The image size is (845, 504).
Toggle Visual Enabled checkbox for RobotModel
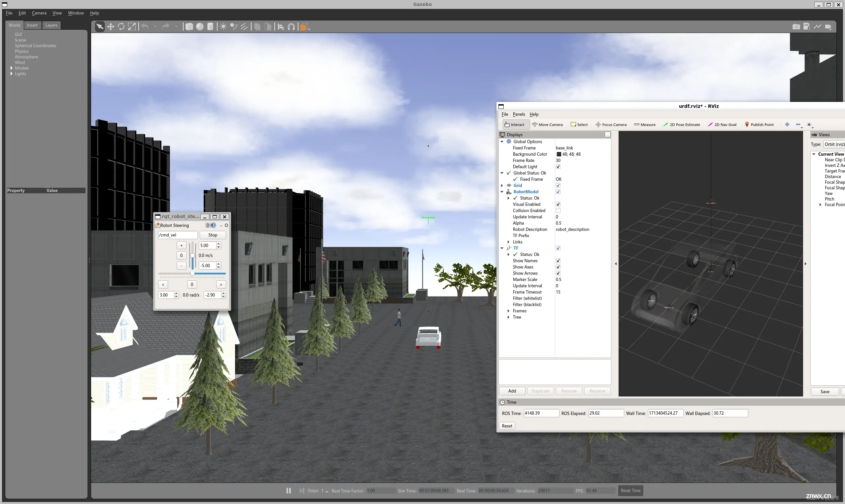pyautogui.click(x=558, y=204)
